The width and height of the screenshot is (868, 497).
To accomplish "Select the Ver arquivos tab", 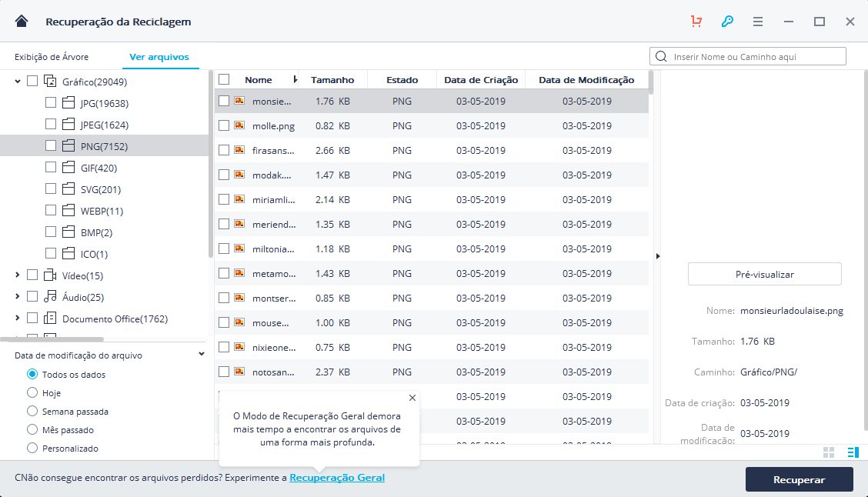I will pyautogui.click(x=159, y=57).
